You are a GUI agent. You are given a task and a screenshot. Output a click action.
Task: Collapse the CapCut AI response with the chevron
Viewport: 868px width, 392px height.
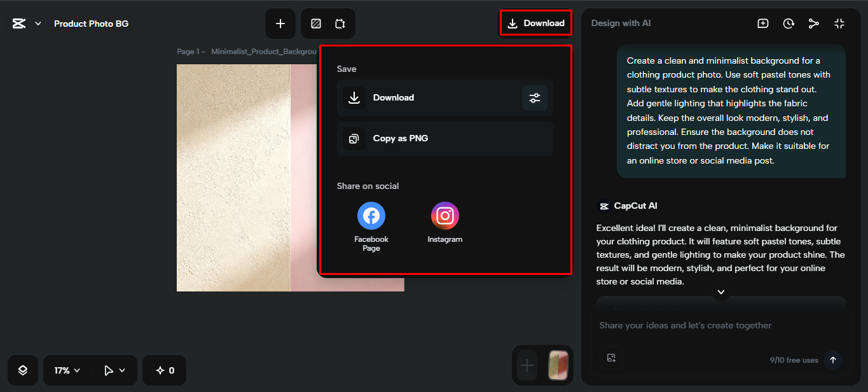(x=720, y=292)
